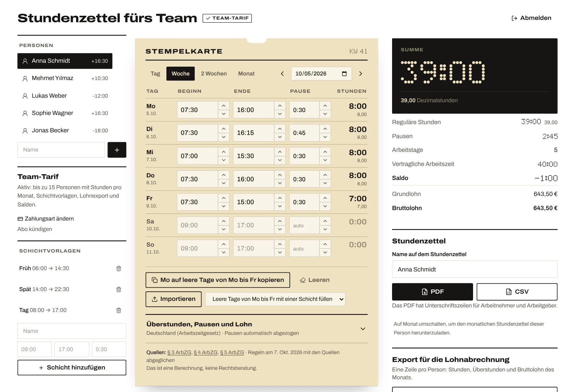Click Abo kündigen link
Screen dimensions: 575x392
point(35,229)
